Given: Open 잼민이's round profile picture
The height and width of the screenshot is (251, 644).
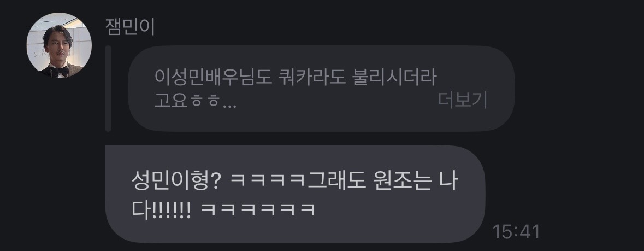Looking at the screenshot, I should 59,45.
